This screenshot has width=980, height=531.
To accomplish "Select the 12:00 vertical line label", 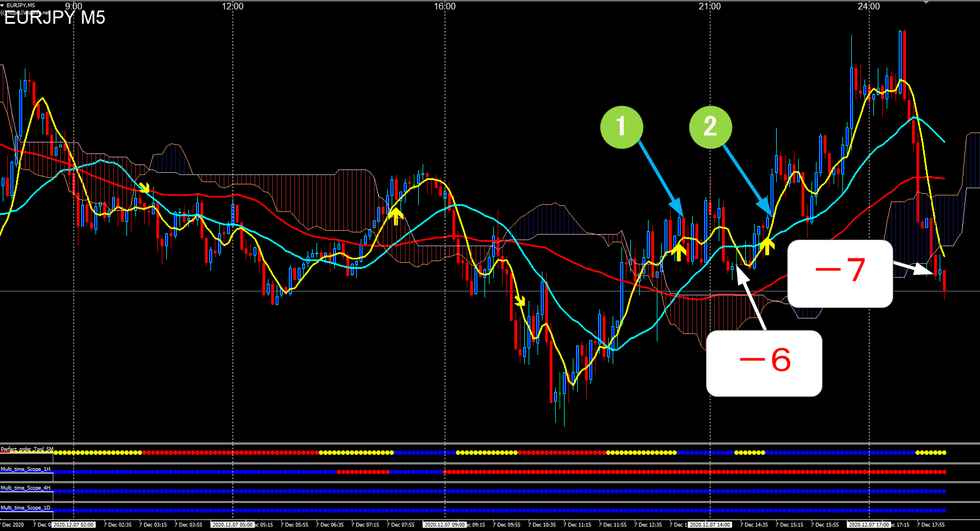I will coord(233,6).
